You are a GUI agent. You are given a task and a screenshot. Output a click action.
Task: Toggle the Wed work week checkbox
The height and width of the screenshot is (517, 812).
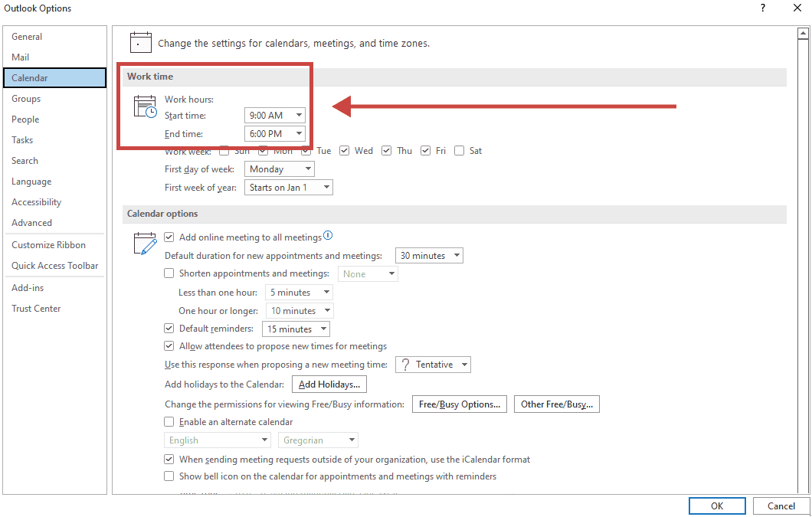pyautogui.click(x=345, y=151)
